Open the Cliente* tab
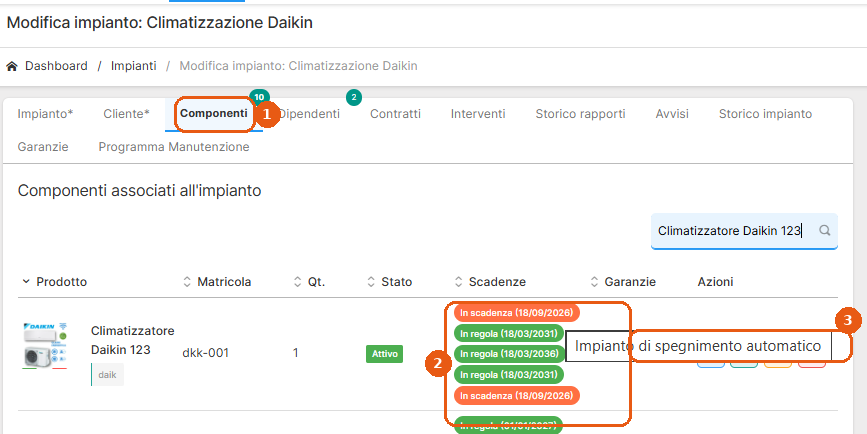Image resolution: width=867 pixels, height=434 pixels. pyautogui.click(x=127, y=114)
